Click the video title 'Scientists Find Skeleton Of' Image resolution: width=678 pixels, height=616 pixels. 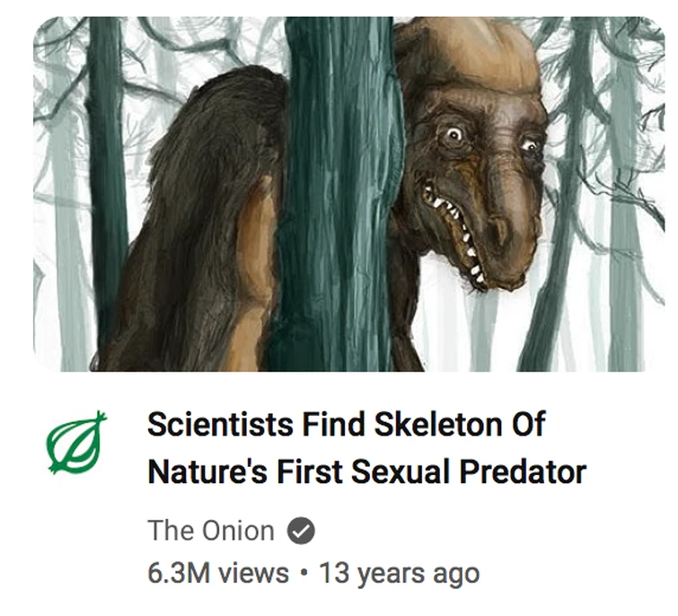346,425
